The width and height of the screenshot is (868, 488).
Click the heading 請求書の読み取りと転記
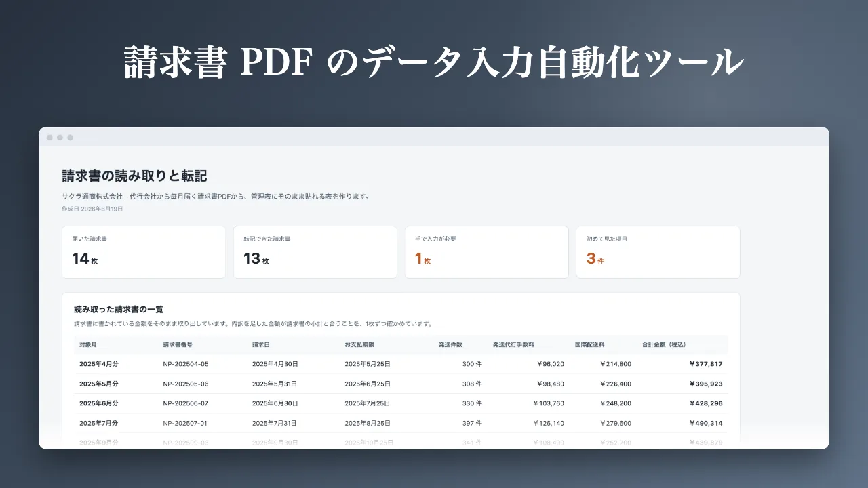pos(134,176)
